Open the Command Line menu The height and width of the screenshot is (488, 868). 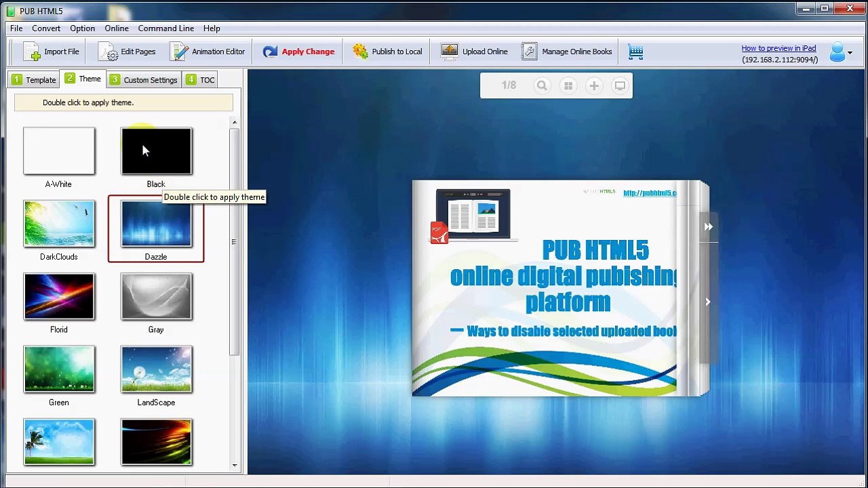click(x=166, y=28)
